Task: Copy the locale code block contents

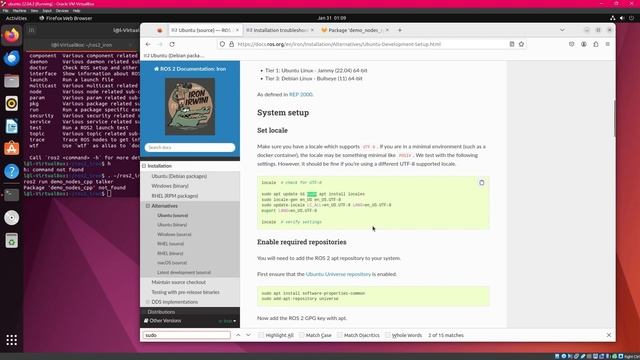Action: tap(482, 183)
